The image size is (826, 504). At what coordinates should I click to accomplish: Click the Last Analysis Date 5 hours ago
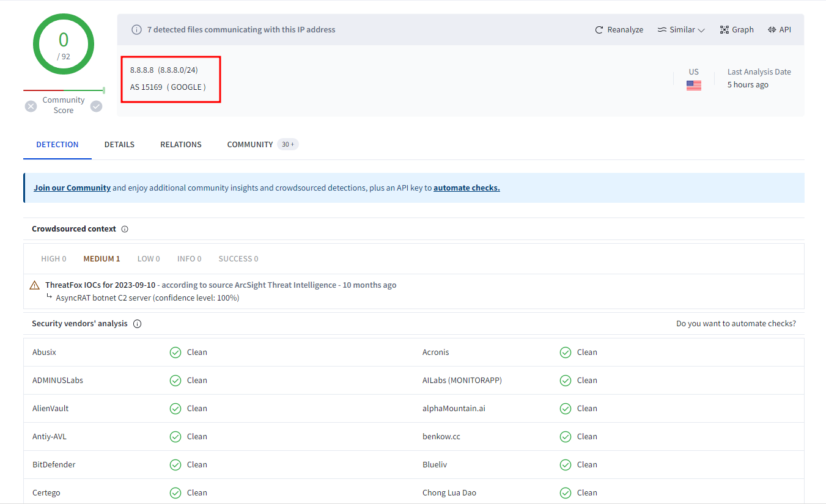759,78
